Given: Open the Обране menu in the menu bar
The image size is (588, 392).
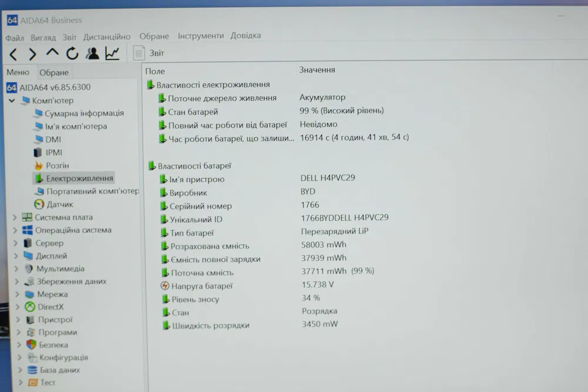Looking at the screenshot, I should [154, 36].
